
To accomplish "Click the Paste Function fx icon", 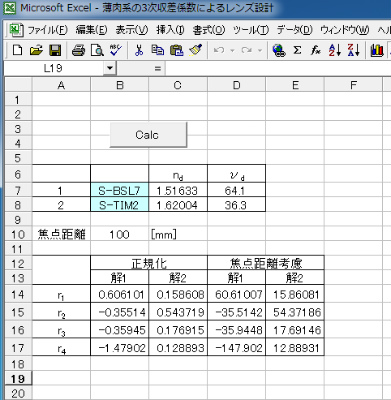I will (x=316, y=50).
